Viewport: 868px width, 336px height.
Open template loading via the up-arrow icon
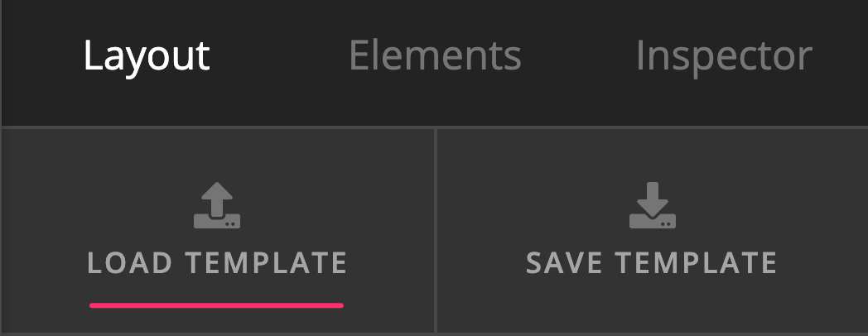click(217, 205)
